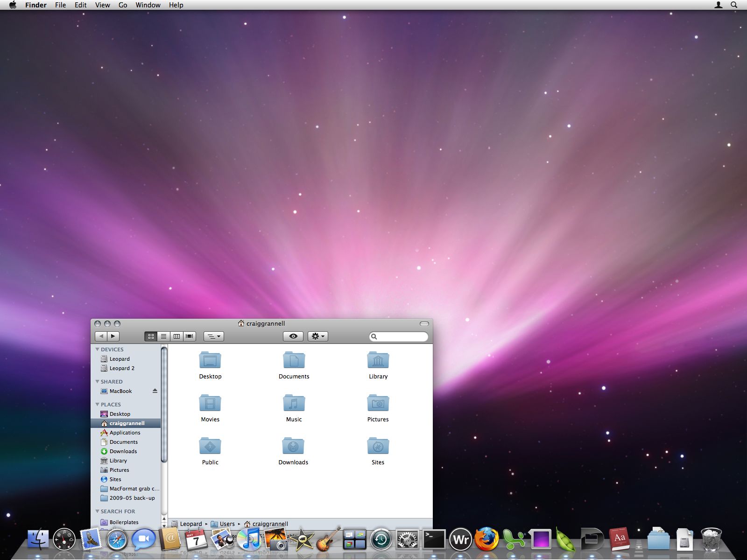Switch to Cover Flow view
This screenshot has height=560, width=747.
(190, 336)
